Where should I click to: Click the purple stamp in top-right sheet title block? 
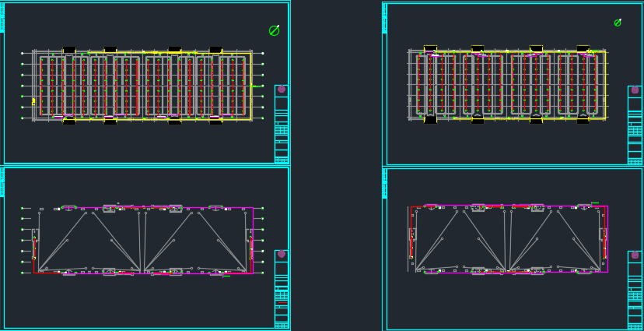635,90
